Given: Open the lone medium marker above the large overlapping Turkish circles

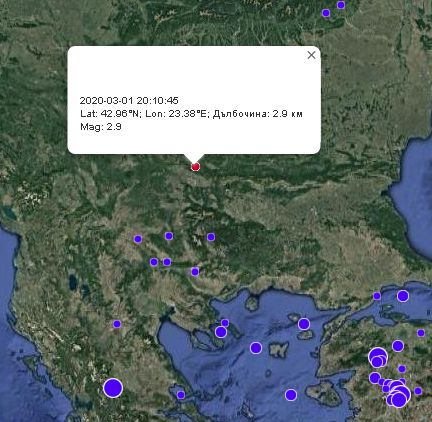Looking at the screenshot, I should coord(398,346).
